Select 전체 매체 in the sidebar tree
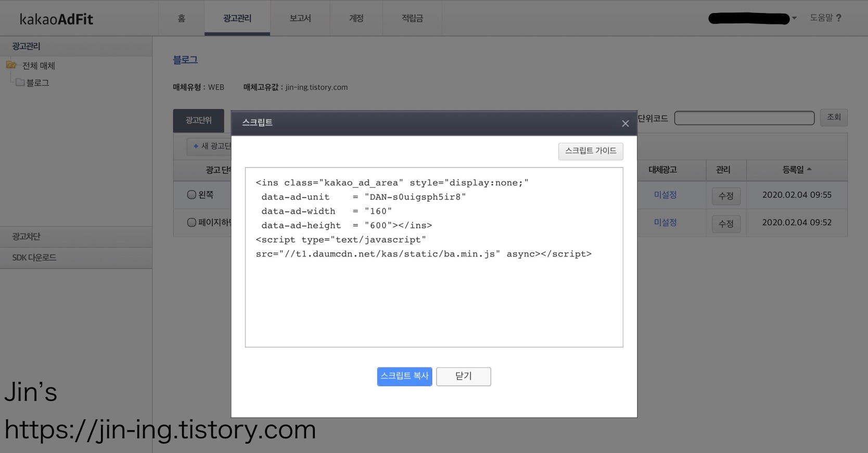The height and width of the screenshot is (453, 868). tap(39, 66)
